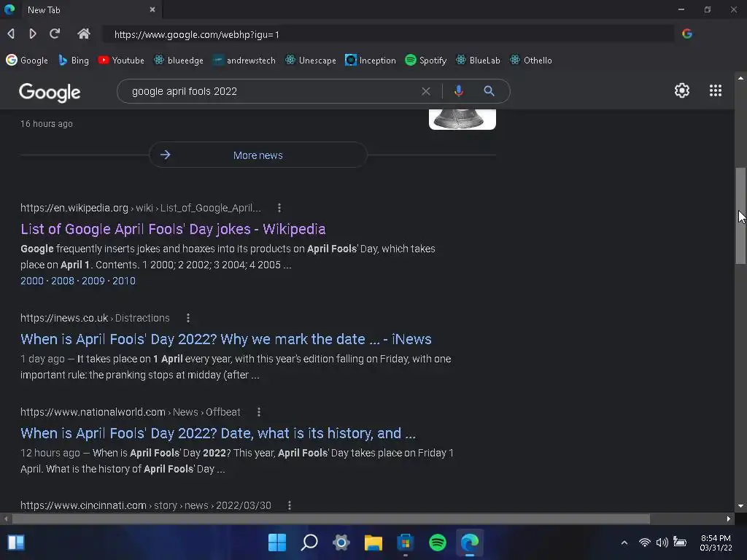Click the https://www.nationalworld.com breadcrumb

[131, 412]
